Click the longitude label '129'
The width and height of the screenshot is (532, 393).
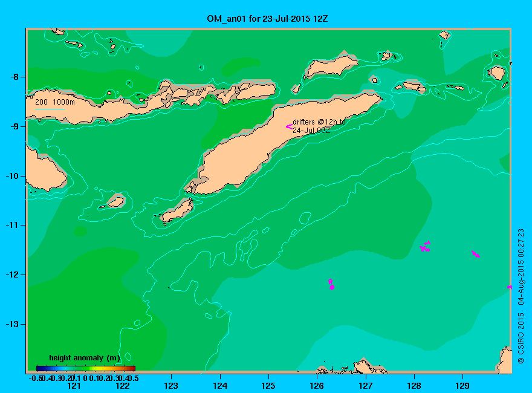point(462,386)
